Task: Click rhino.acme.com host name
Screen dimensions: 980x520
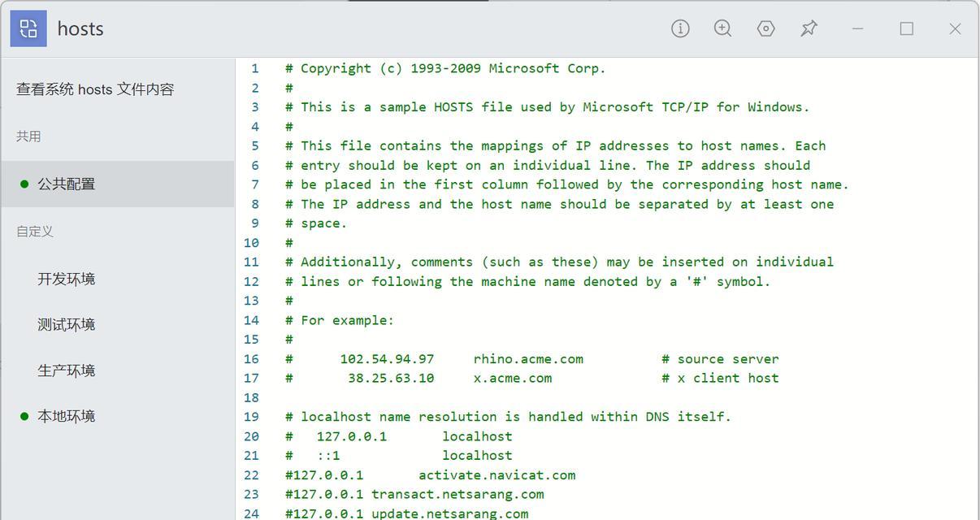Action: point(528,358)
